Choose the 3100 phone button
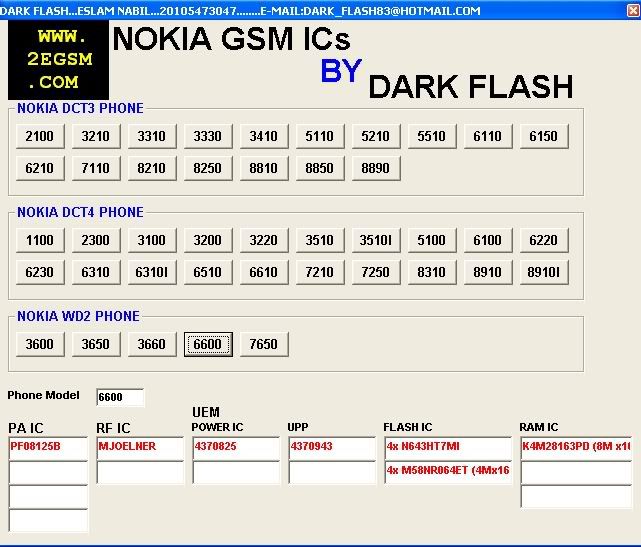Screen dimensions: 641x547 (152, 240)
